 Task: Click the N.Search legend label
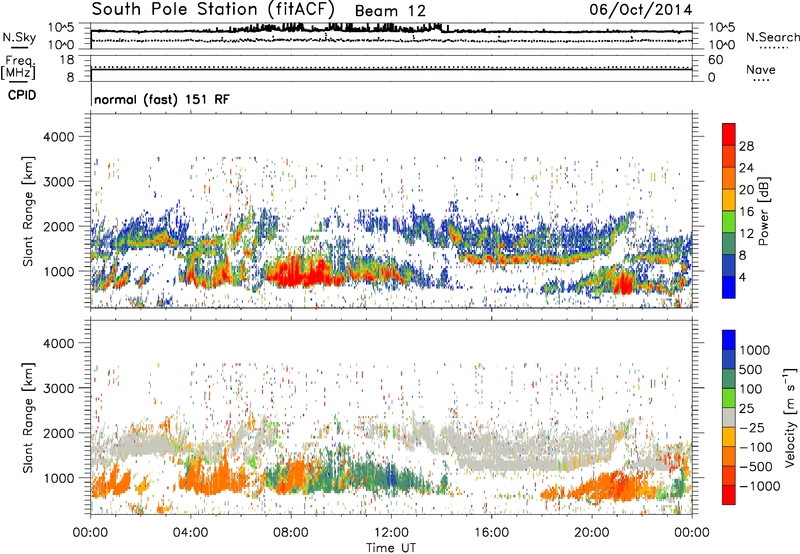pyautogui.click(x=772, y=37)
